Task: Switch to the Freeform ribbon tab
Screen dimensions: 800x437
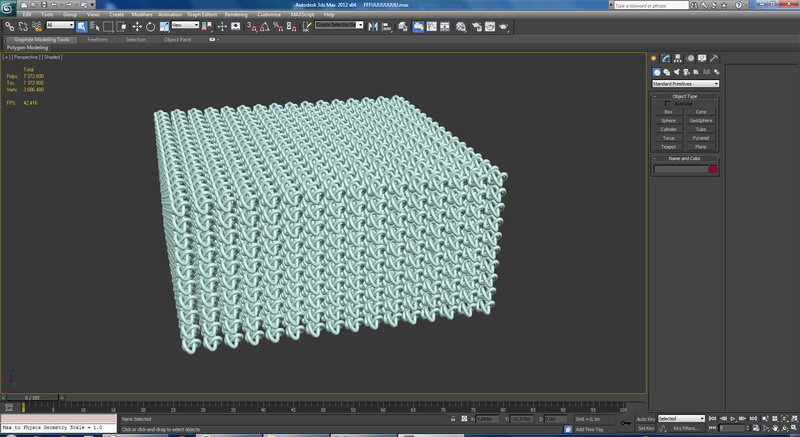Action: click(x=98, y=40)
